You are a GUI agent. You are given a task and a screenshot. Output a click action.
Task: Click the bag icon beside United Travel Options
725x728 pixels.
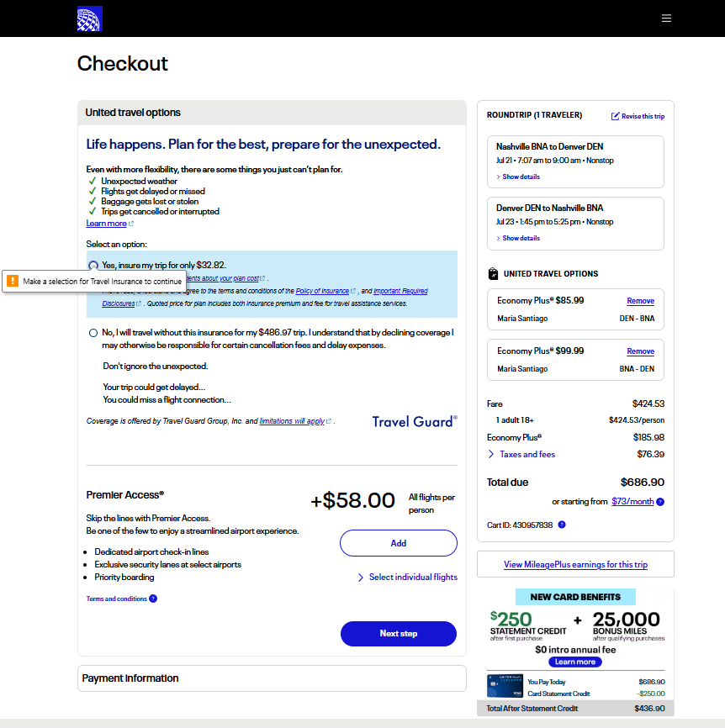[x=493, y=274]
